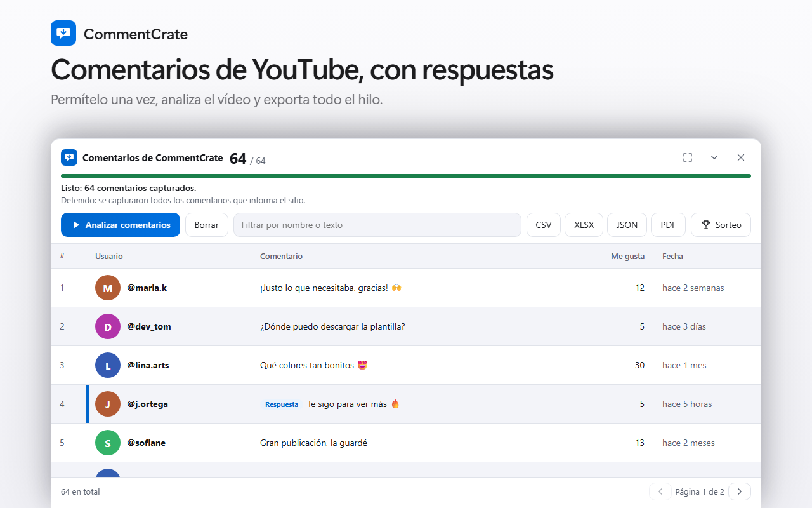Viewport: 812px width, 508px height.
Task: Click the small CommentCrate icon in panel header
Action: pos(69,157)
